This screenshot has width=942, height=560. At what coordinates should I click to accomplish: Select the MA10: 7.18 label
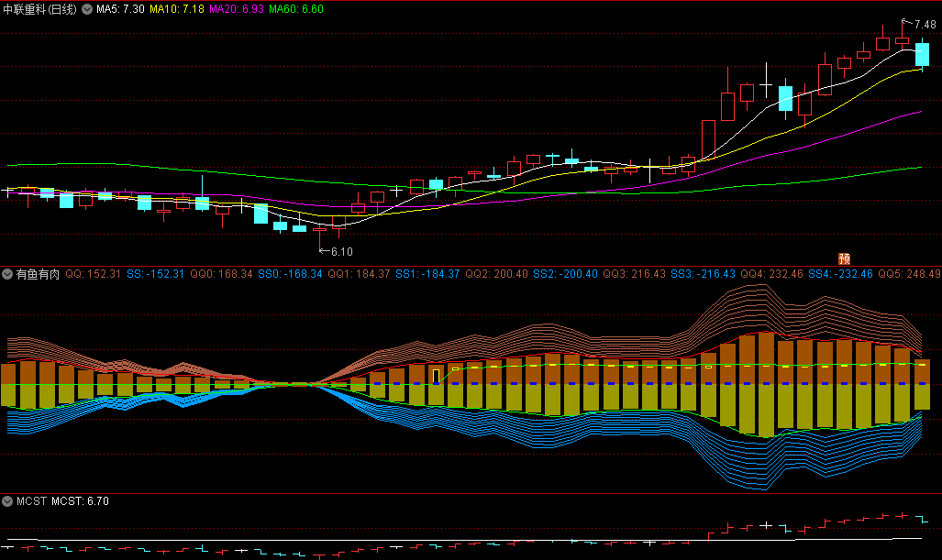click(x=177, y=9)
